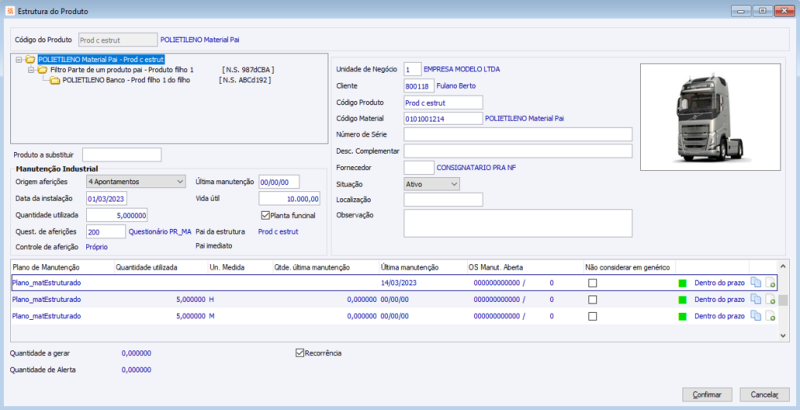Click the 'CONSIGNATARIO PRA NF' text
The image size is (800, 410).
(476, 167)
